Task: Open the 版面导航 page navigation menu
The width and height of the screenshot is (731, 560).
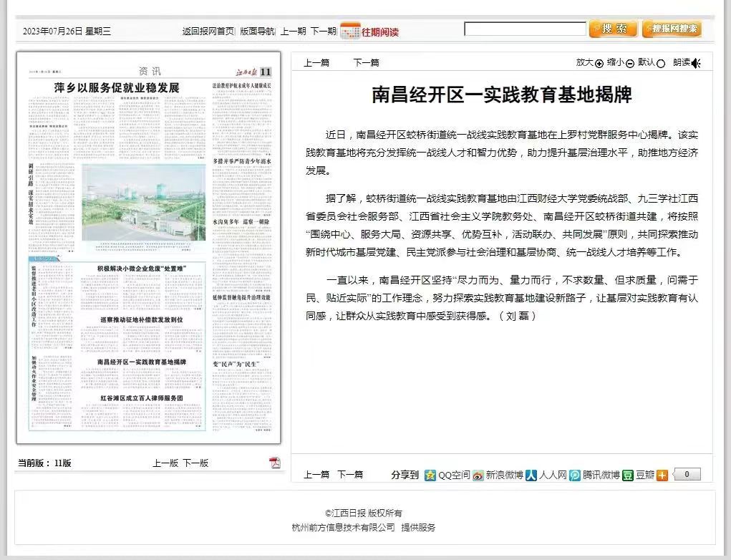Action: pos(257,31)
